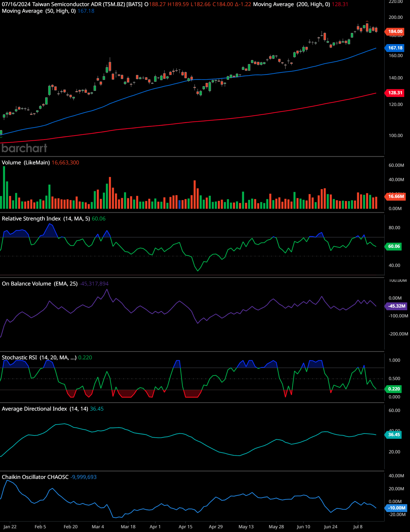Screen dimensions: 410x532
Task: Click the Apr 29 date axis label
Action: (216, 527)
